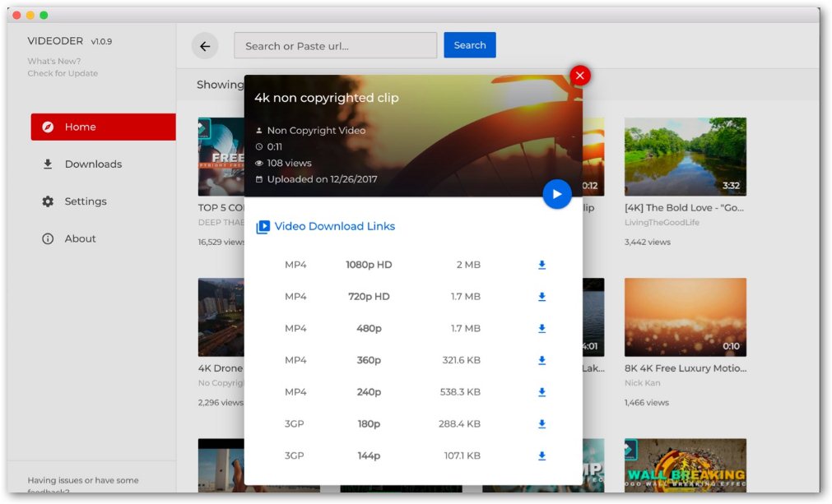This screenshot has width=832, height=504.
Task: Click the 538.3 KB file size
Action: click(460, 392)
